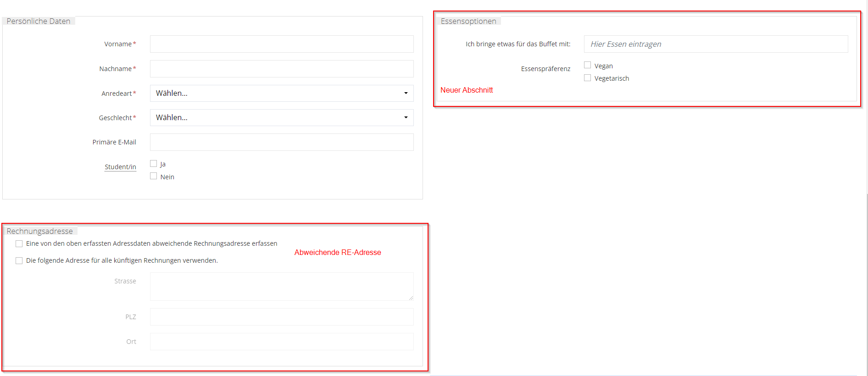868x376 pixels.
Task: Focus the PLZ input field
Action: (x=281, y=317)
